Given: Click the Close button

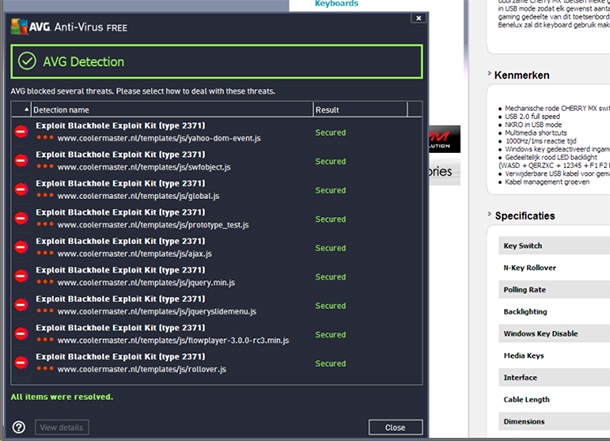Looking at the screenshot, I should (x=395, y=427).
